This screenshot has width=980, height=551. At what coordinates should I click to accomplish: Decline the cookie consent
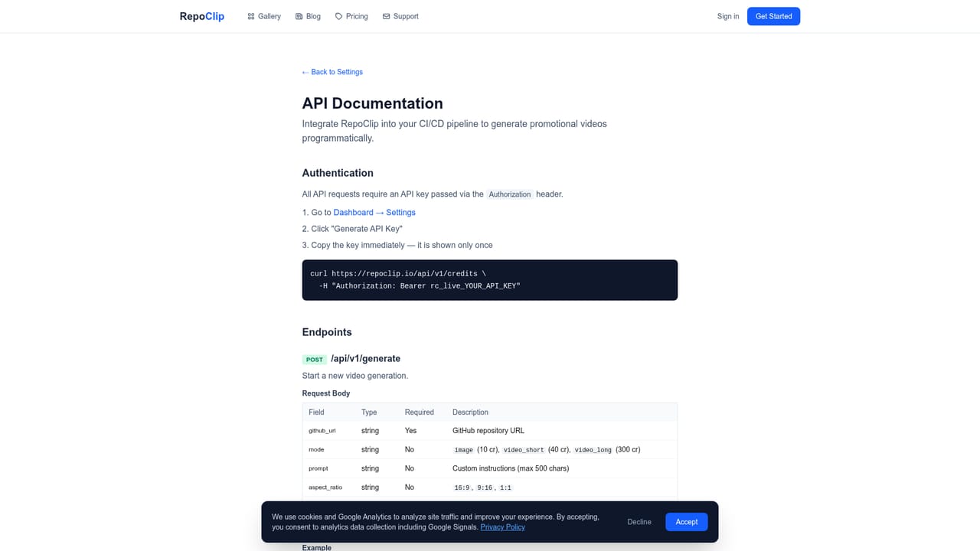639,522
